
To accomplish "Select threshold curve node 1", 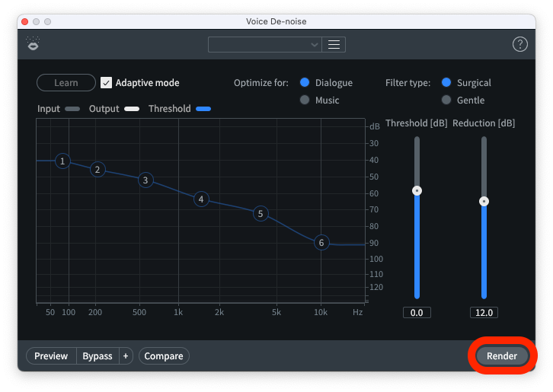I will point(62,161).
